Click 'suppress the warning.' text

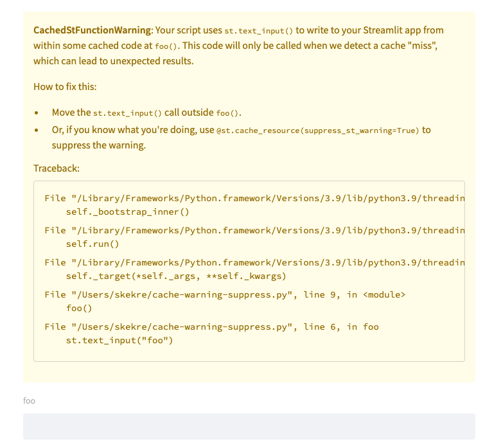[99, 145]
